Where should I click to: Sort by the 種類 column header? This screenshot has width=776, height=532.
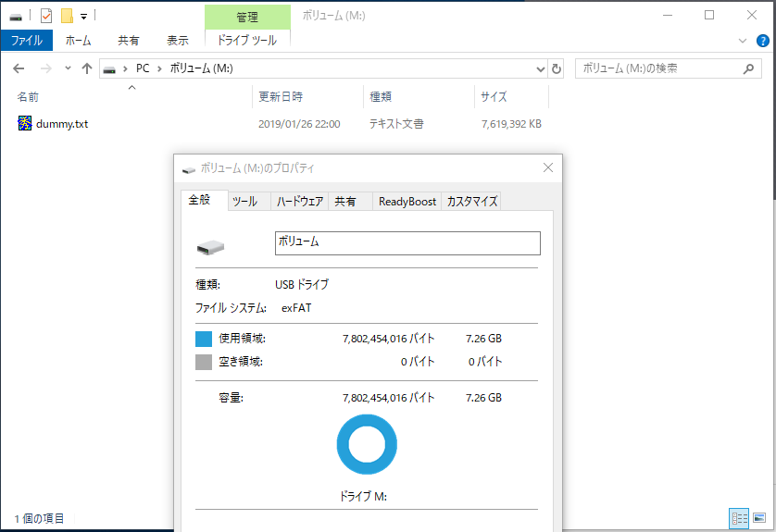(381, 97)
